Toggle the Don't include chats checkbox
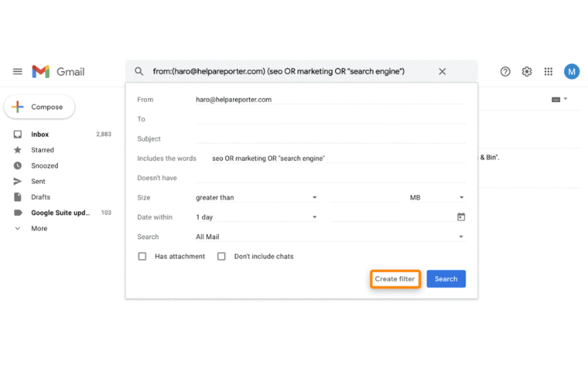The image size is (588, 368). pyautogui.click(x=221, y=256)
